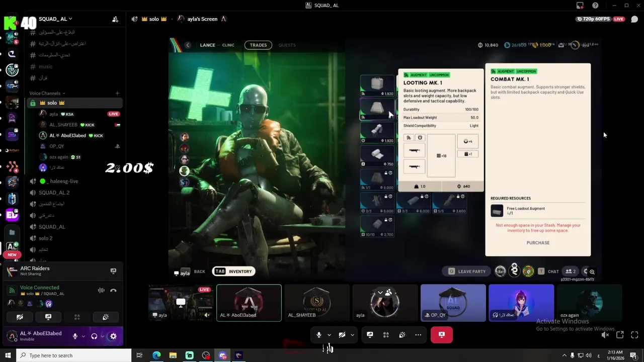This screenshot has width=644, height=362.
Task: Open the CLINIC tab in the streamed game
Action: point(228,45)
